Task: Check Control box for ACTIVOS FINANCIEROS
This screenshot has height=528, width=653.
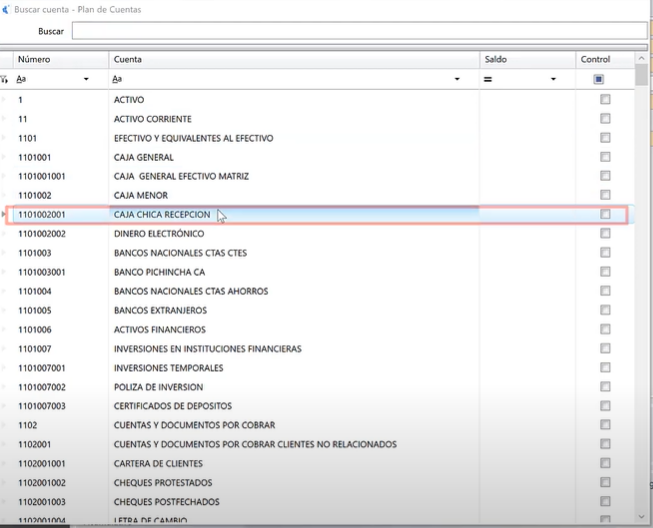Action: click(605, 329)
